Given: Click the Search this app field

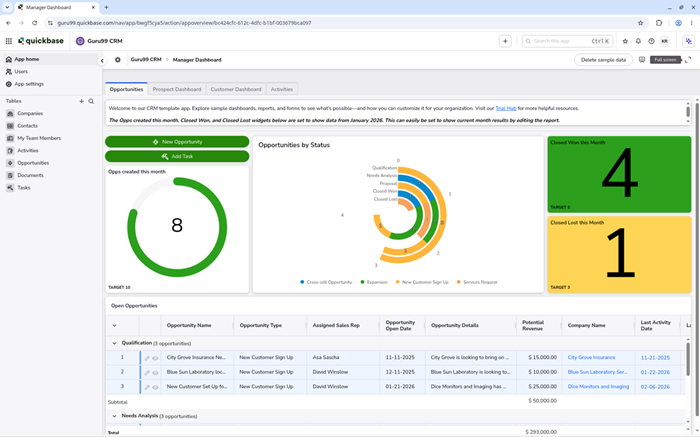Looking at the screenshot, I should (567, 41).
